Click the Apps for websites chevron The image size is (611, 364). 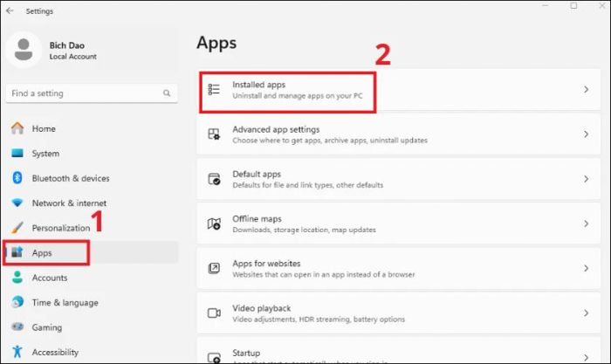pyautogui.click(x=586, y=268)
